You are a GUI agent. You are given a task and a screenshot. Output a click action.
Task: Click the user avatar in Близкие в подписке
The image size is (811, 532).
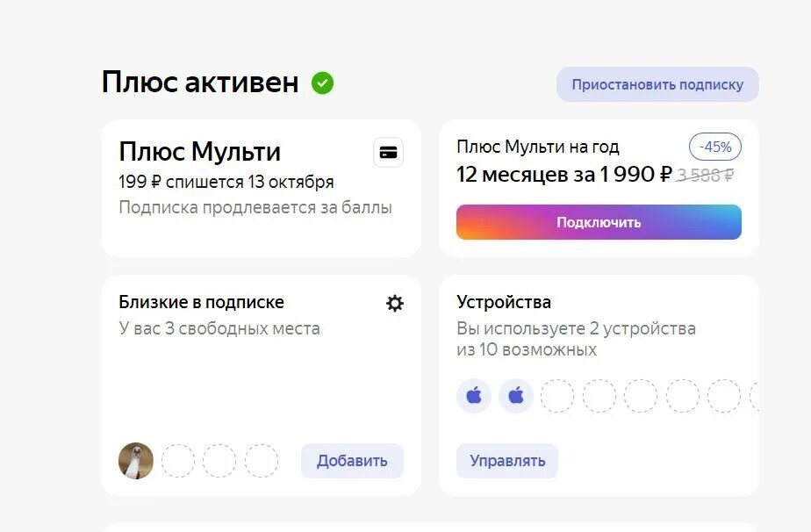click(136, 461)
